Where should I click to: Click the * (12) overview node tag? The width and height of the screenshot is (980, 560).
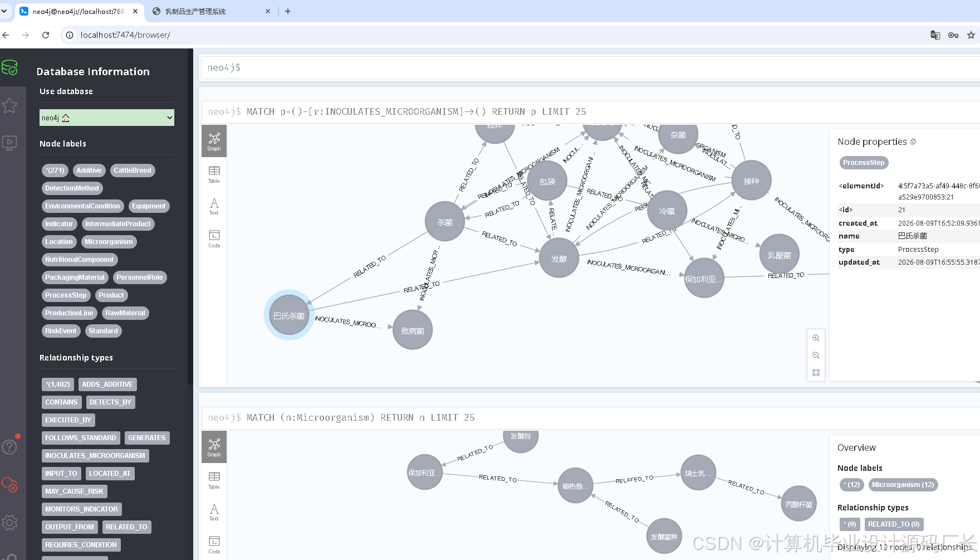tap(852, 485)
